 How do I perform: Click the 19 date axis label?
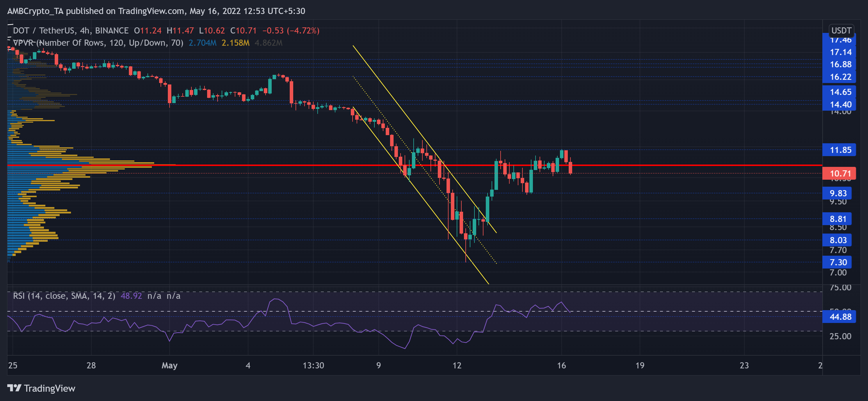point(640,365)
